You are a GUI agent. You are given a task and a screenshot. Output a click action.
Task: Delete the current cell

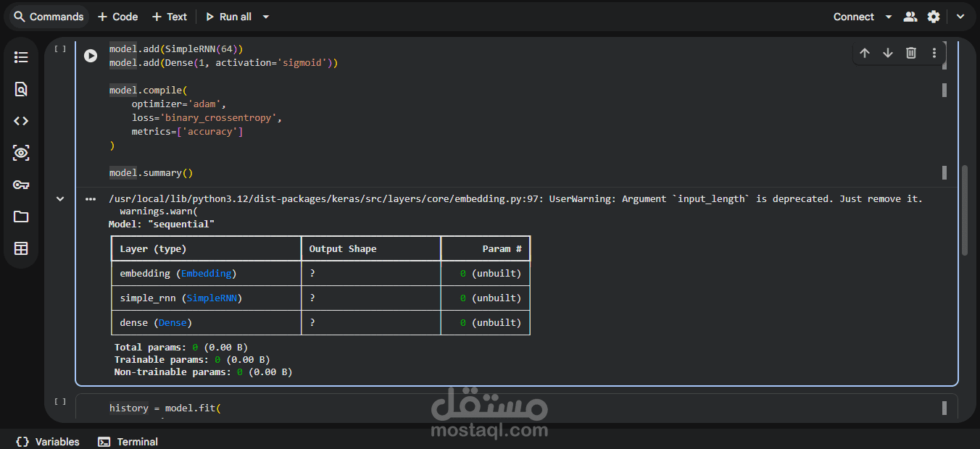[911, 53]
